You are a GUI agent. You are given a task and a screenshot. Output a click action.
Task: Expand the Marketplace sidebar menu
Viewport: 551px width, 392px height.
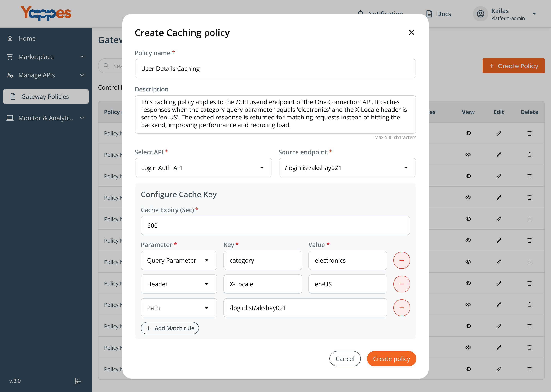click(x=82, y=57)
